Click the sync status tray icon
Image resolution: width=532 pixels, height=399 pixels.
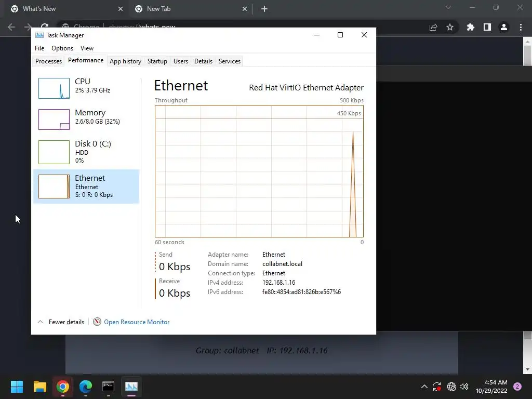437,387
